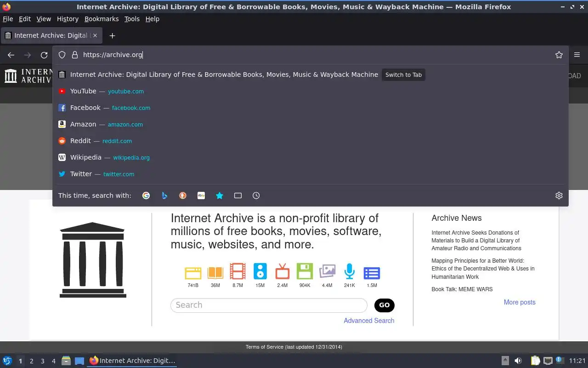588x368 pixels.
Task: Open Book Talk: MEME WARS news post
Action: tap(462, 289)
